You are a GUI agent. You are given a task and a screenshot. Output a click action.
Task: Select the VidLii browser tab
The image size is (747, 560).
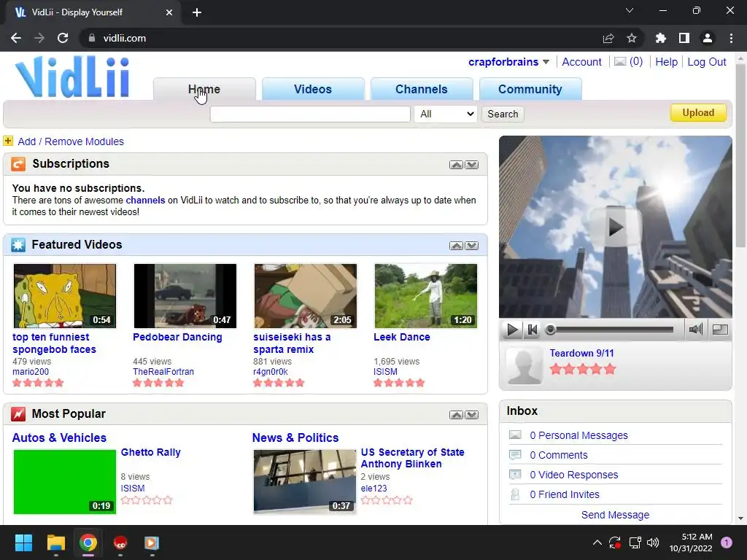[93, 12]
